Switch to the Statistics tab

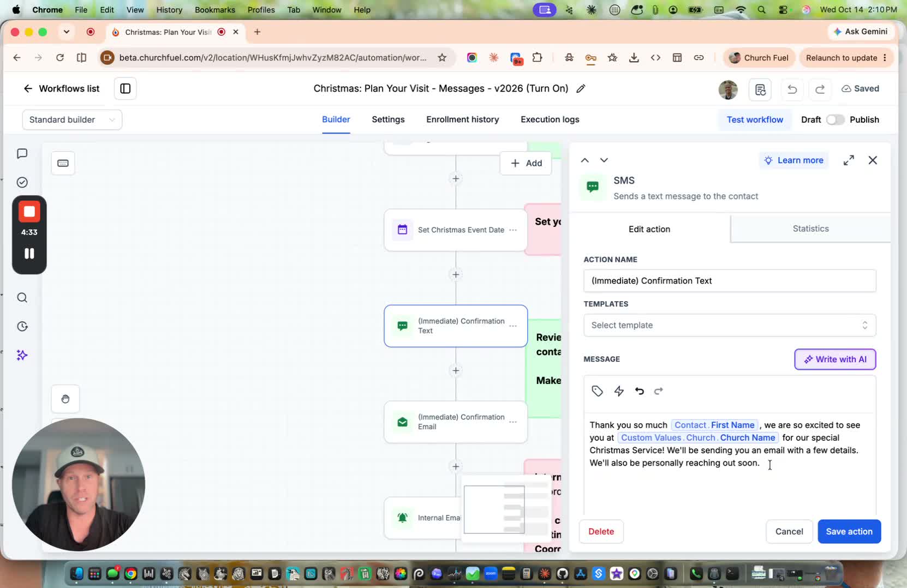coord(810,229)
